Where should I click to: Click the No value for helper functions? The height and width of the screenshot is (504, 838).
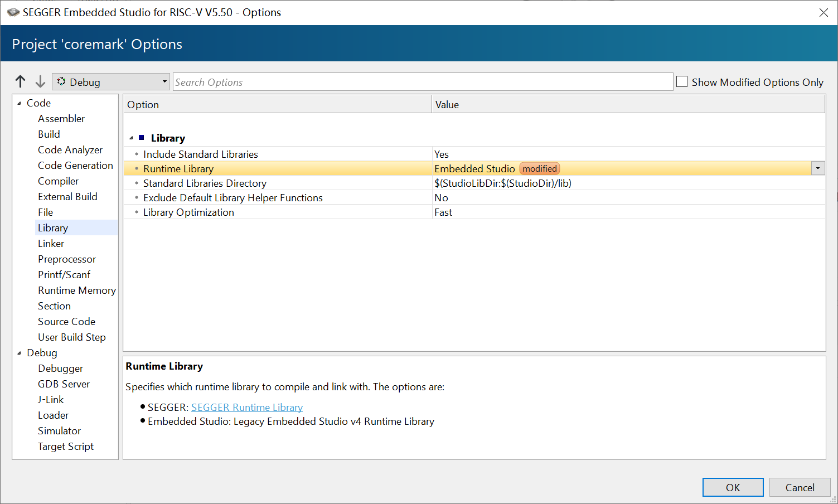[441, 197]
